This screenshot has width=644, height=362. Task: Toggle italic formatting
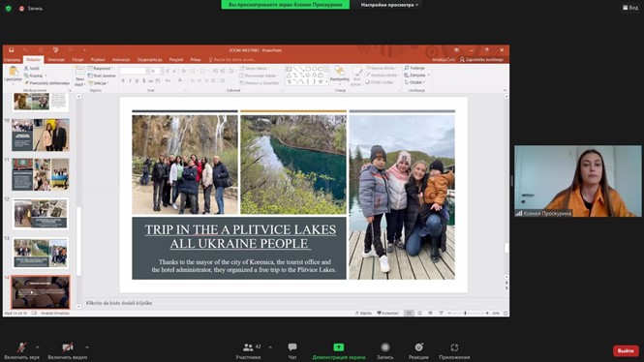[x=130, y=81]
